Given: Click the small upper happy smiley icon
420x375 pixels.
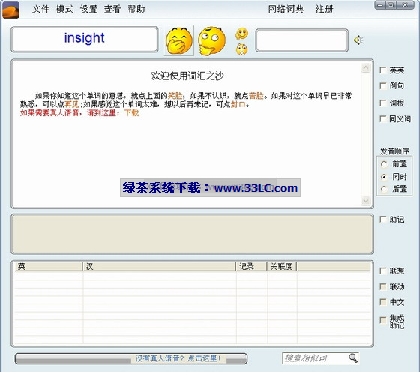Looking at the screenshot, I should (241, 34).
